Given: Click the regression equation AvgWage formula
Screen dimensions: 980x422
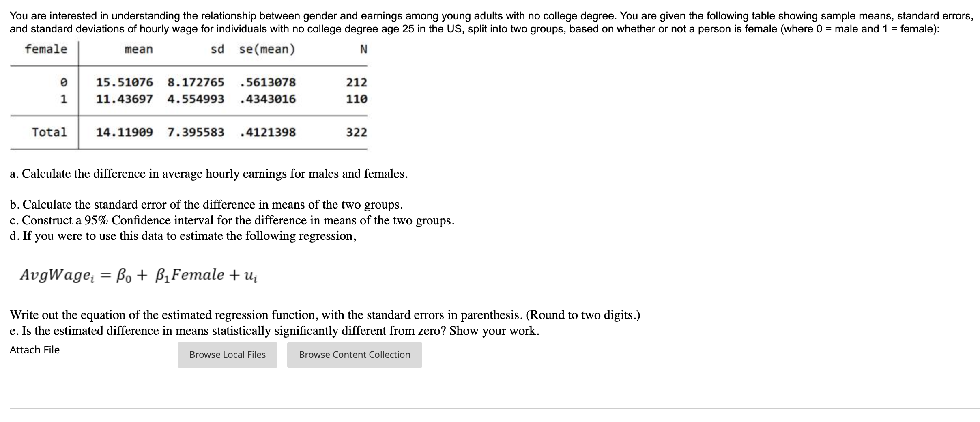Looking at the screenshot, I should tap(138, 275).
